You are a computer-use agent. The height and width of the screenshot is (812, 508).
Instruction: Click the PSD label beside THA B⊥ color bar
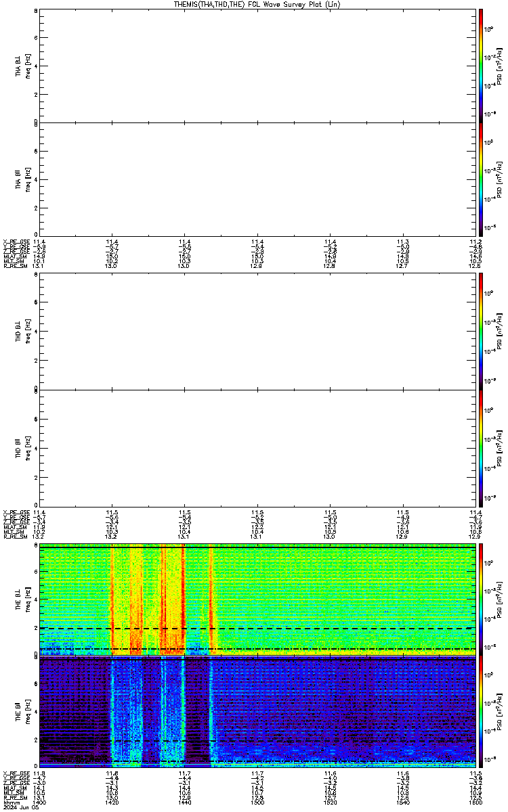tap(499, 66)
